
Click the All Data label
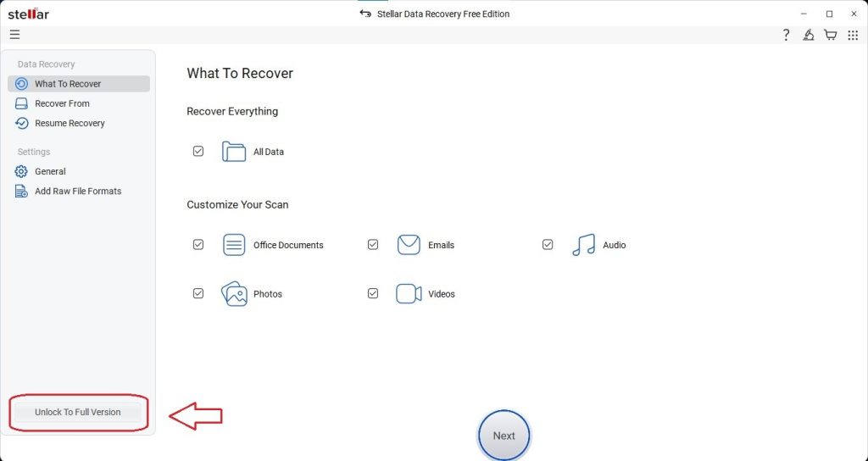point(269,152)
